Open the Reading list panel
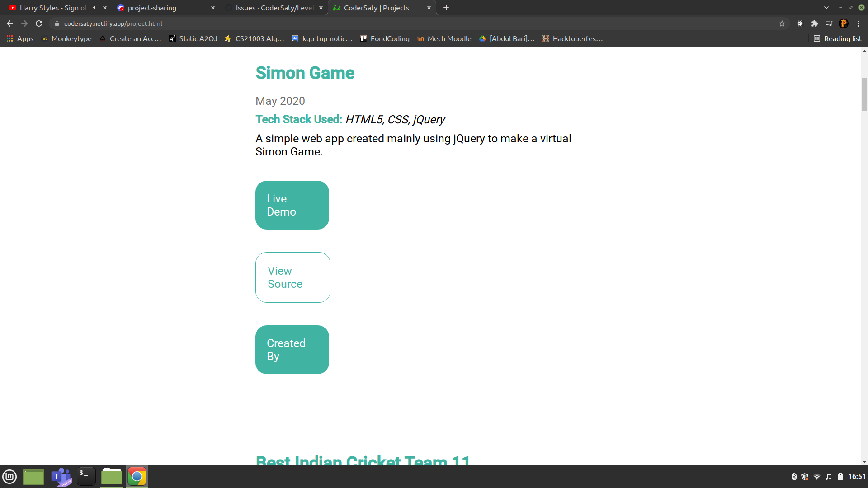Screen dimensions: 868x488 point(838,39)
